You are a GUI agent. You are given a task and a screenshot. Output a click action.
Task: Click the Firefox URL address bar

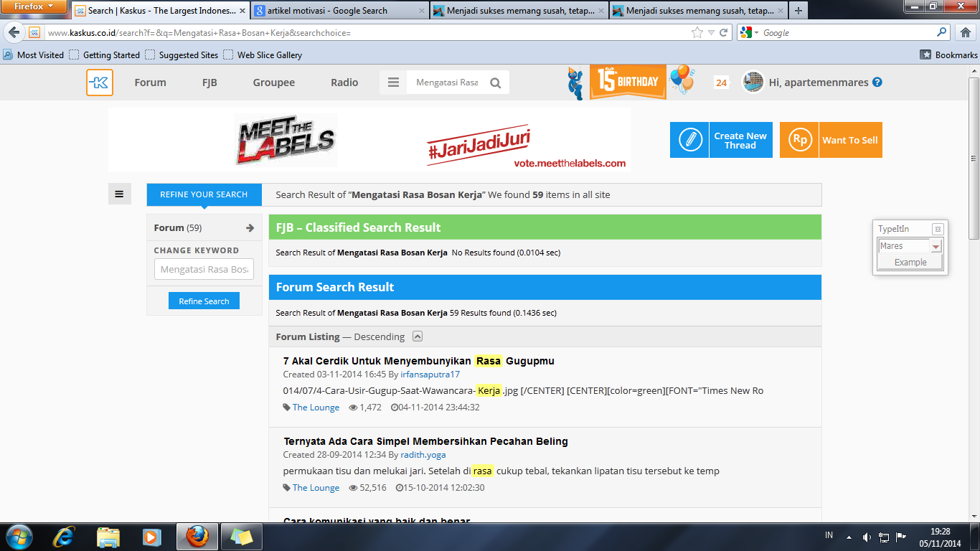coord(366,32)
